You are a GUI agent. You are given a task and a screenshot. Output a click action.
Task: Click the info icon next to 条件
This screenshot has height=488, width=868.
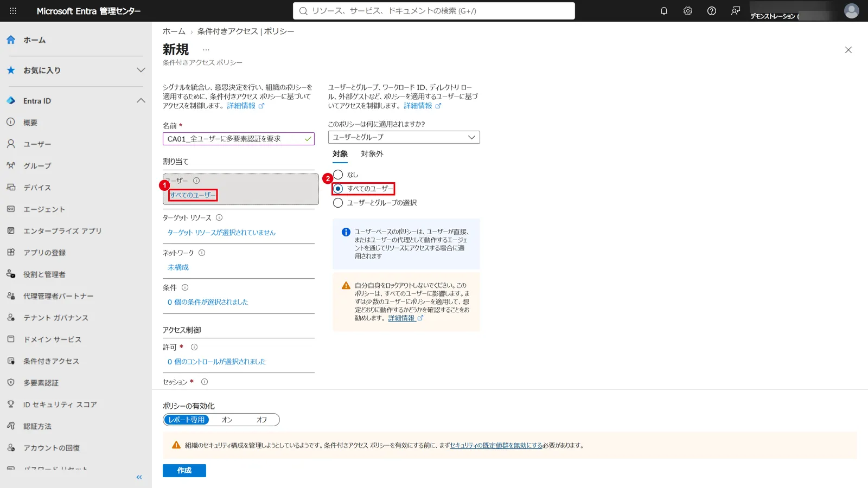185,287
